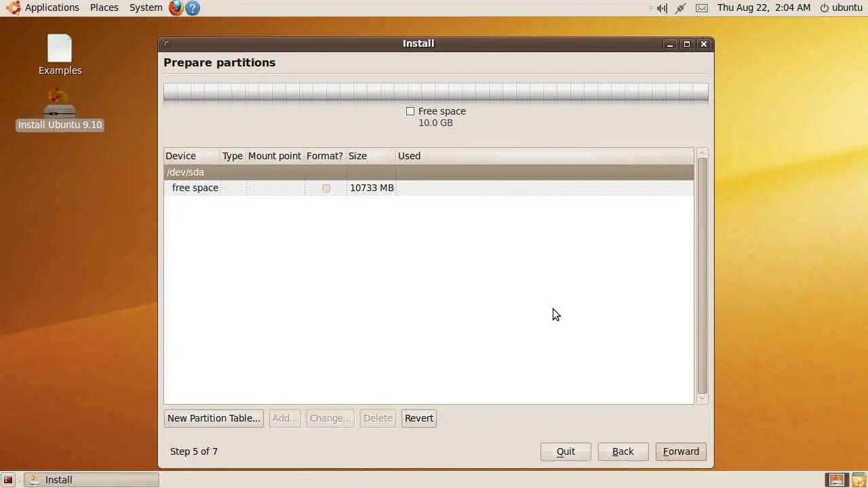Image resolution: width=868 pixels, height=488 pixels.
Task: Select the free space partition row
Action: (429, 188)
